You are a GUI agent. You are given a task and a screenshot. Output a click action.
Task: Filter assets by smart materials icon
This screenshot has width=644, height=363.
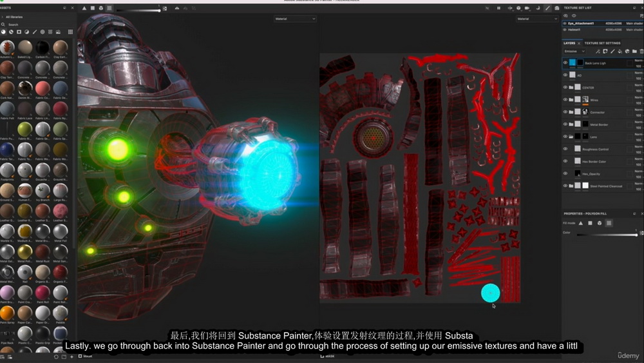11,32
